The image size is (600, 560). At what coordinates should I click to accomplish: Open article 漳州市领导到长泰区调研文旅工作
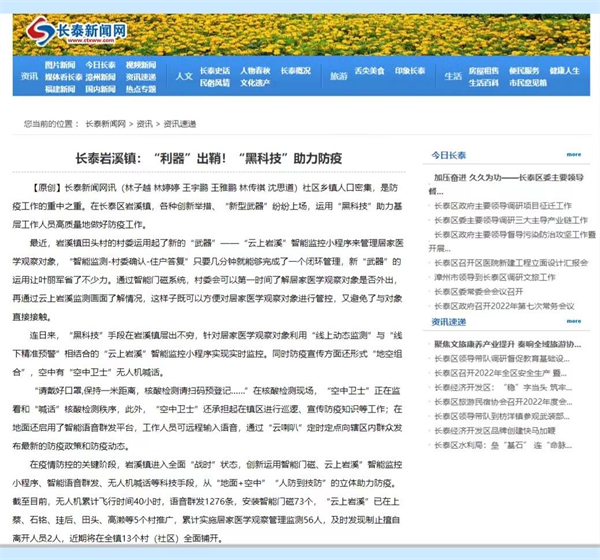[x=495, y=277]
